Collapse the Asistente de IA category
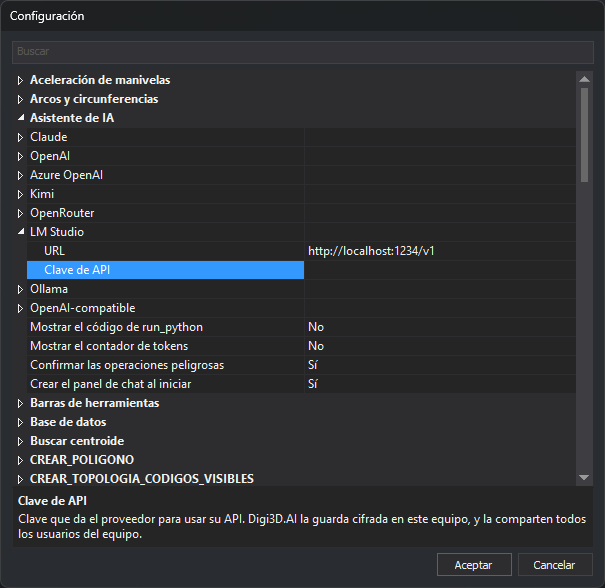 tap(20, 118)
